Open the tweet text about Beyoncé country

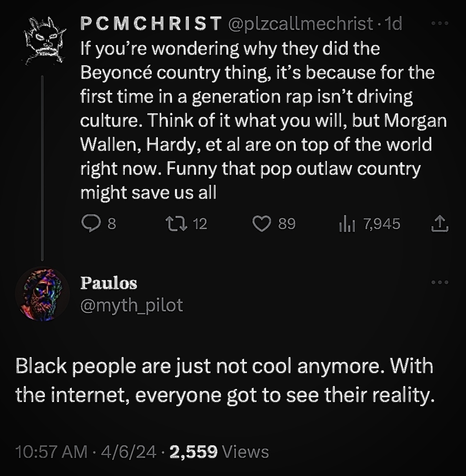259,120
